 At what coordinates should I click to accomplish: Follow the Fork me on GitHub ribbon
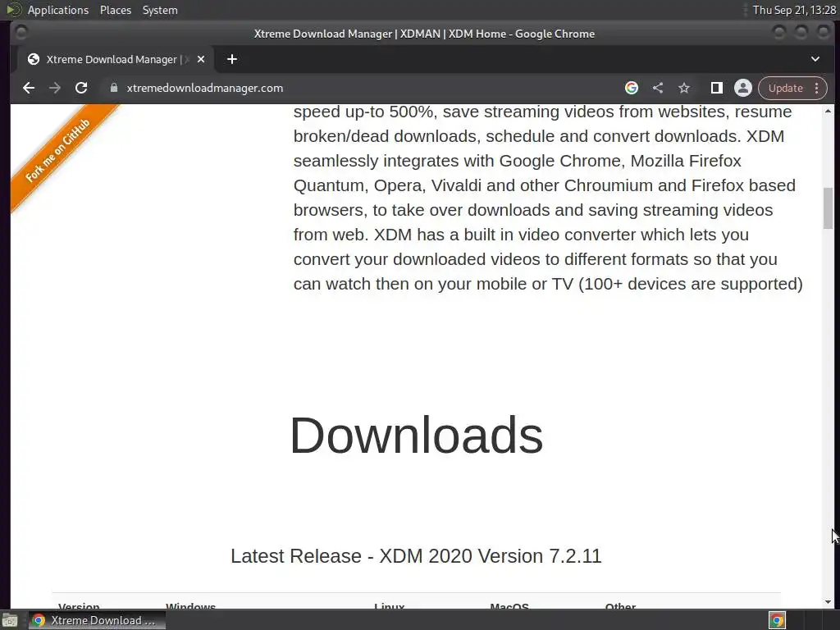pos(59,151)
